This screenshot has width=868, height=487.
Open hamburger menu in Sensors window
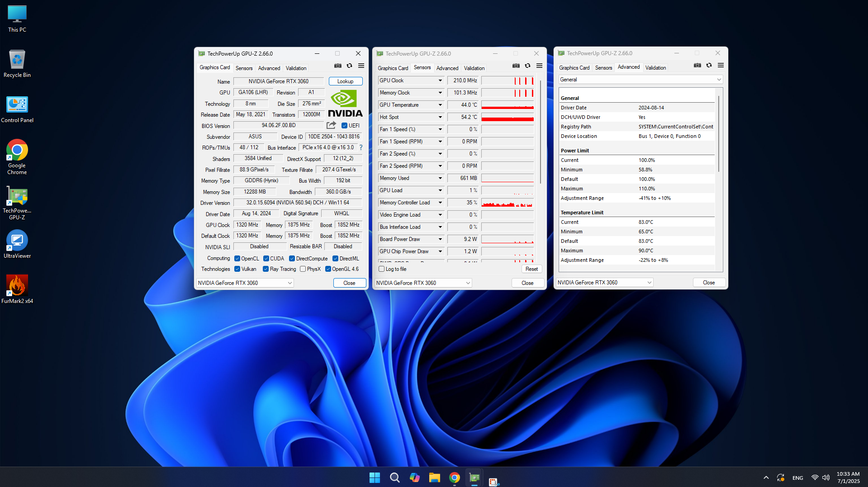pos(539,66)
